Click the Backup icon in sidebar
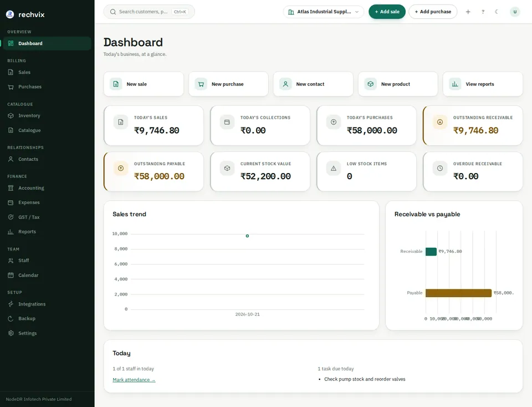Viewport: 532px width, 407px height. click(x=11, y=319)
